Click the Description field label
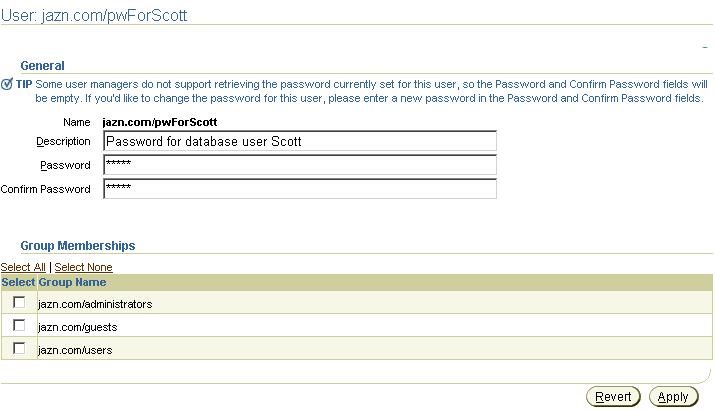Image resolution: width=715 pixels, height=412 pixels. pyautogui.click(x=63, y=142)
